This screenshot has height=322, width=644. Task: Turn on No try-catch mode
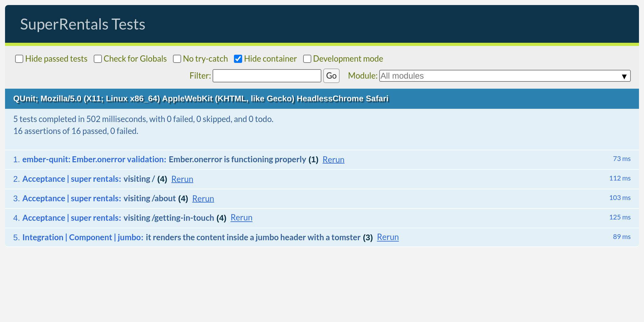click(x=177, y=59)
